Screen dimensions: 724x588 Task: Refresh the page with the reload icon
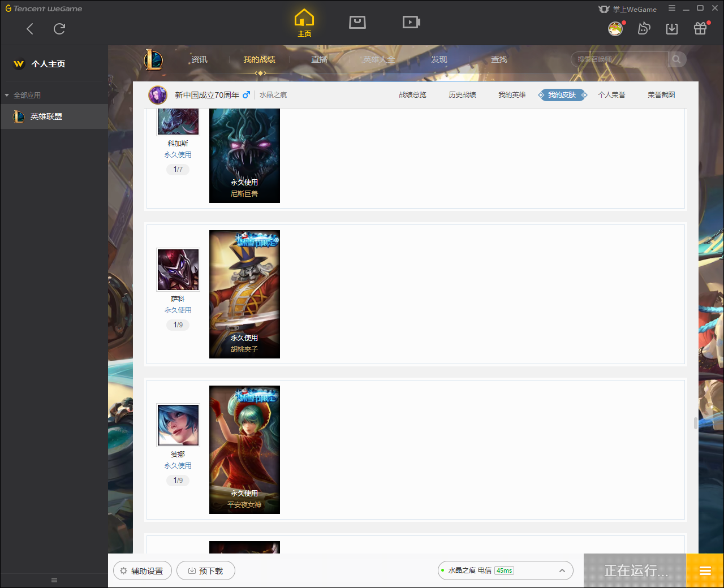pos(59,29)
